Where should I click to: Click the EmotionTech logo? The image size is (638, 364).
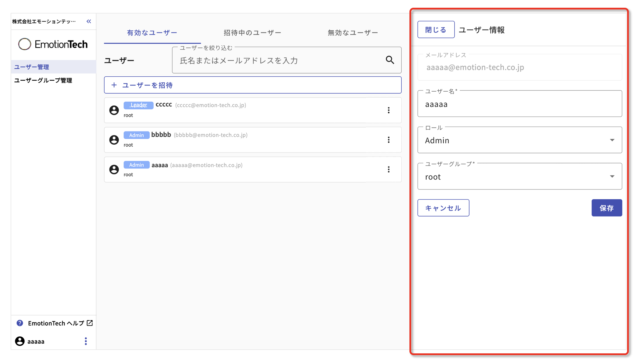tap(53, 44)
